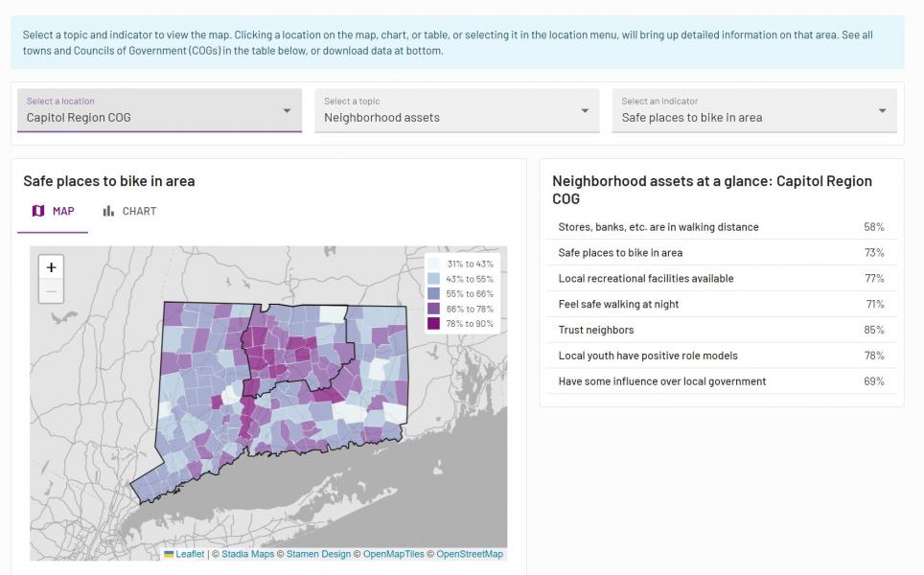The width and height of the screenshot is (924, 575).
Task: Click the 78% to 90% legend swatch
Action: click(433, 324)
